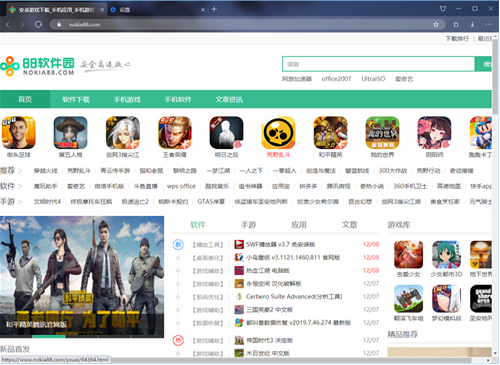Open the 我的世界 Minecraft icon
Viewport: 500px width, 365px height.
[x=382, y=132]
